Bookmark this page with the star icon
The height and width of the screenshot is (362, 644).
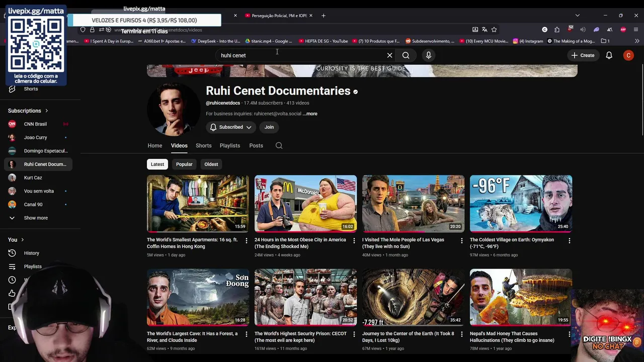(494, 30)
